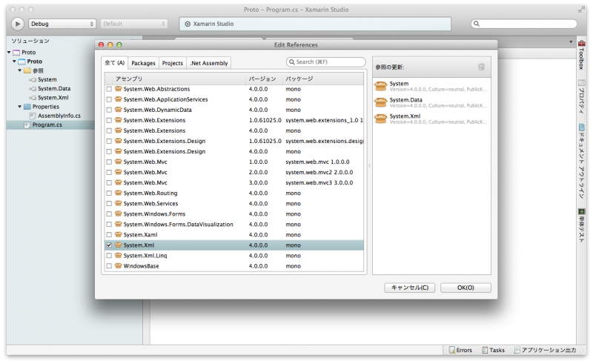
Task: Sort by アセンブリ column header
Action: (x=179, y=79)
